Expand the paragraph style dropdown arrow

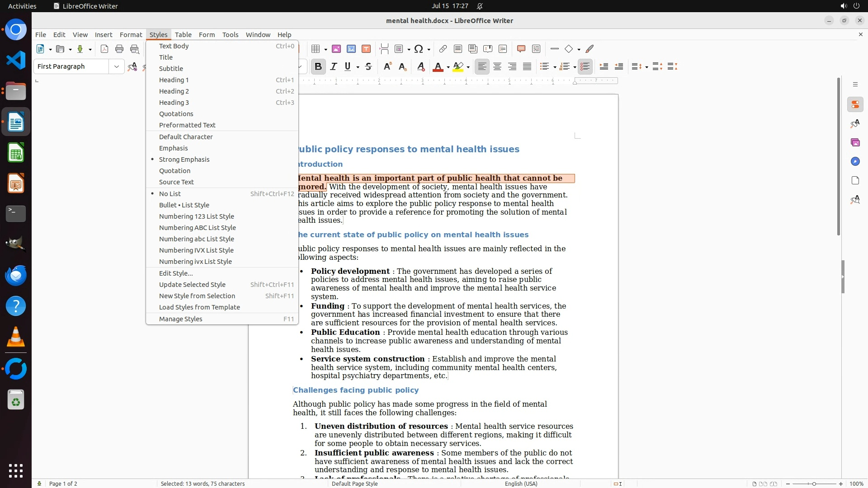(x=117, y=66)
